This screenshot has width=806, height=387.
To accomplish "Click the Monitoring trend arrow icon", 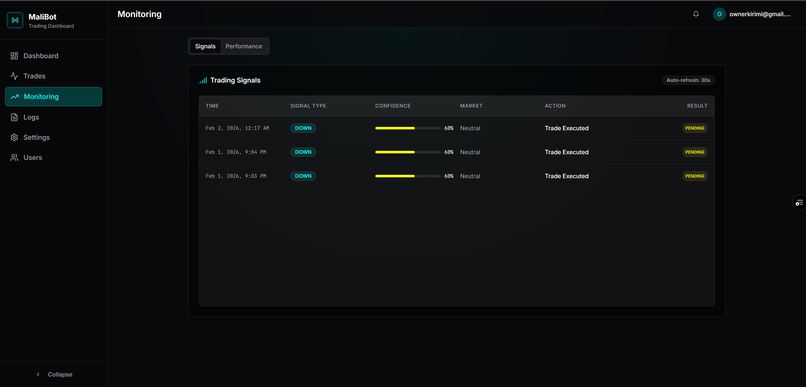I will pos(14,97).
